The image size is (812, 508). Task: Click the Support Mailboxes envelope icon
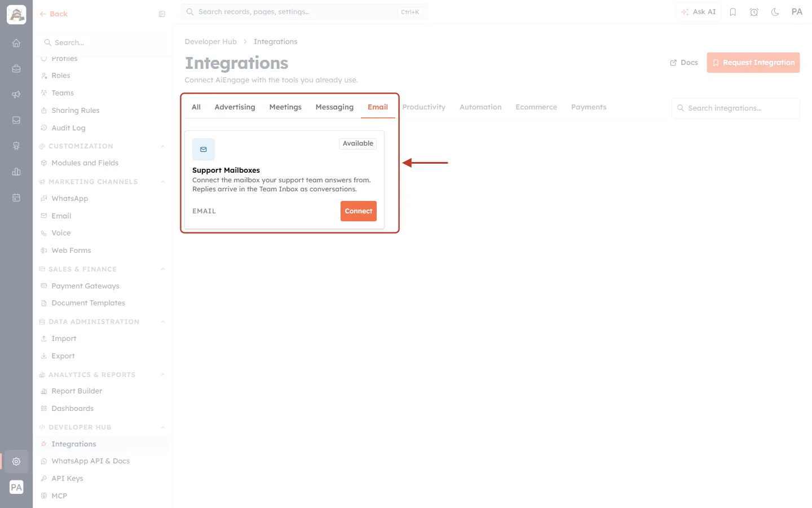[204, 150]
